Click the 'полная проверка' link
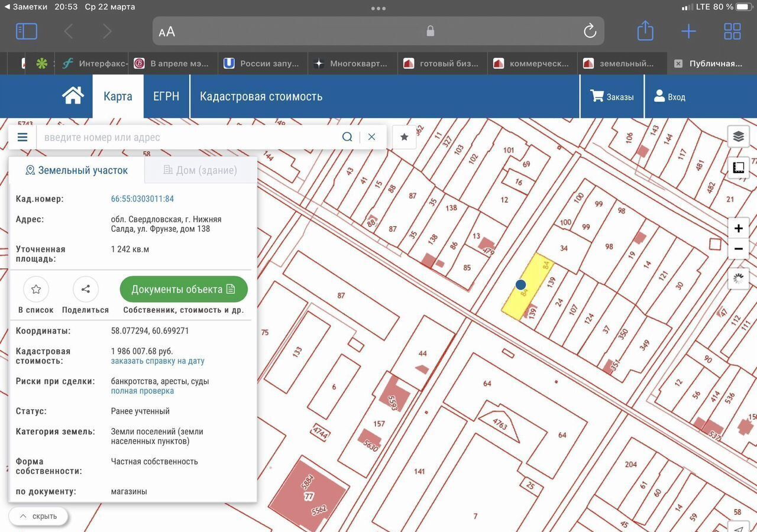This screenshot has height=532, width=757. tap(143, 391)
